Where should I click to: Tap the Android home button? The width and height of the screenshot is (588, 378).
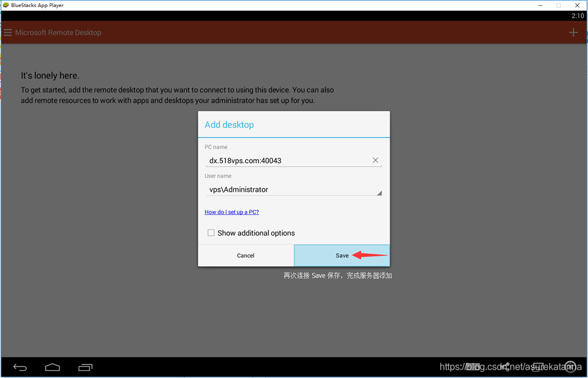pyautogui.click(x=52, y=366)
